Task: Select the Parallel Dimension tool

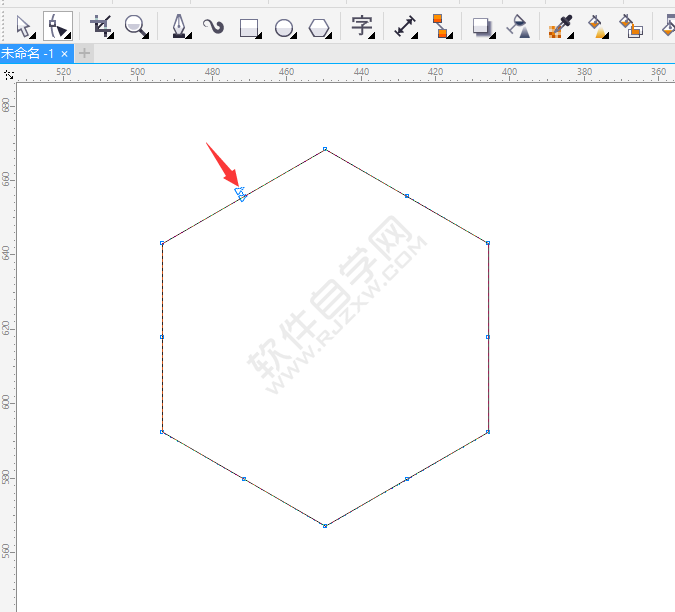Action: pyautogui.click(x=405, y=26)
